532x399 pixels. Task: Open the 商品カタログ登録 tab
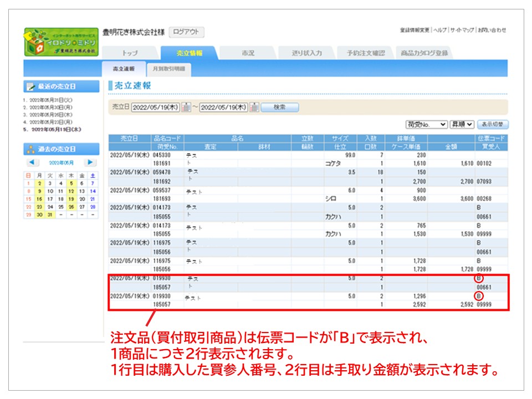tap(424, 53)
